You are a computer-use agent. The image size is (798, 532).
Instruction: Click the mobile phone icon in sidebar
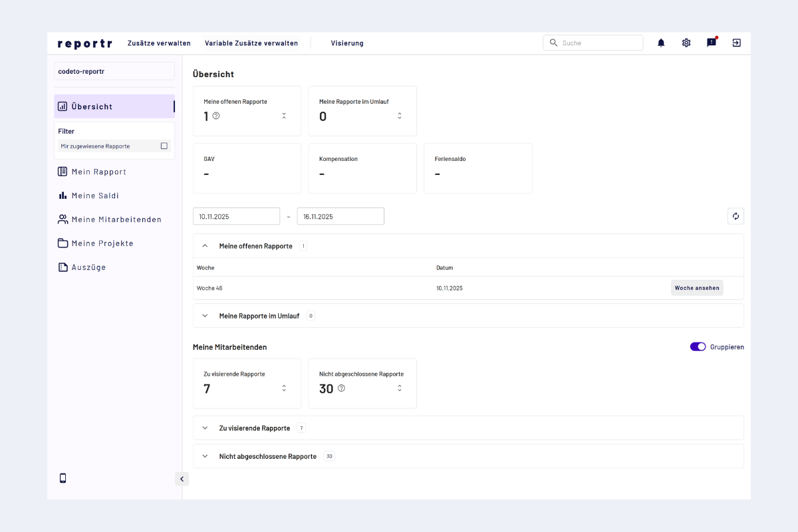pyautogui.click(x=63, y=478)
